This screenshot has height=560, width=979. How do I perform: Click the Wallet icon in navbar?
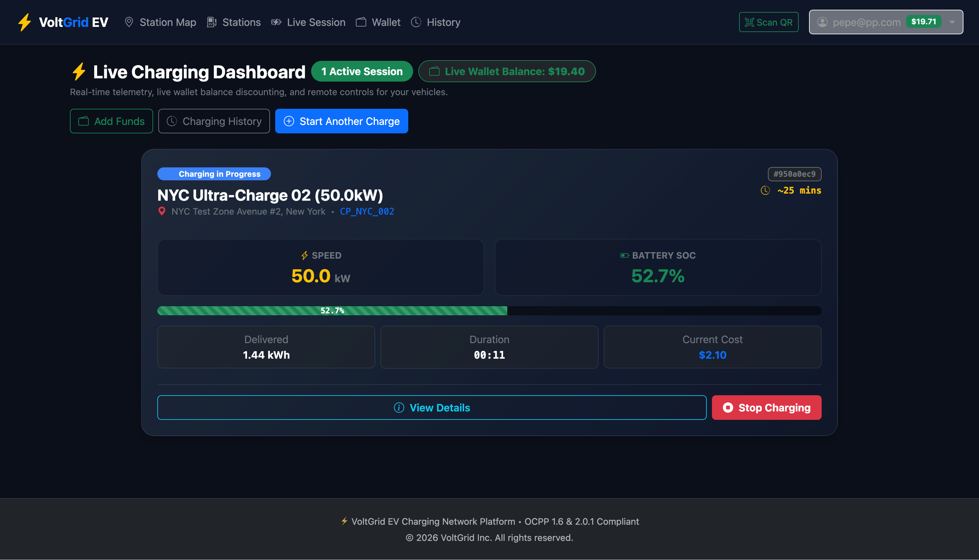tap(361, 22)
